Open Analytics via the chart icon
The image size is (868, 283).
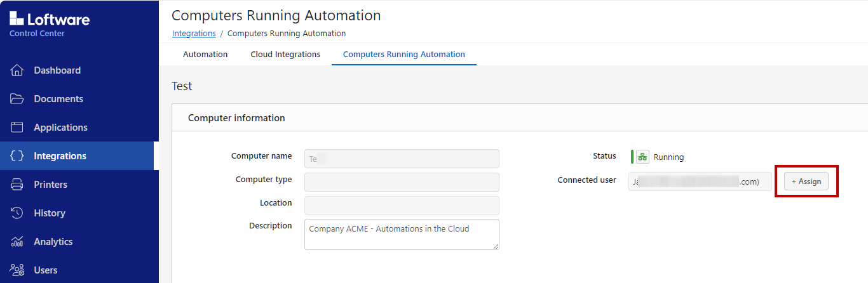pos(17,242)
